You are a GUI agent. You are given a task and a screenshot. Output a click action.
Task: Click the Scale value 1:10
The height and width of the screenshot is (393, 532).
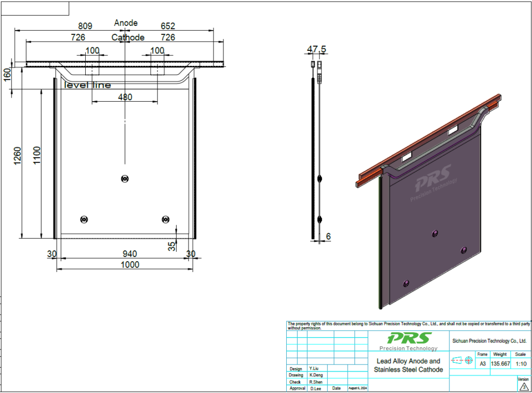coord(520,364)
